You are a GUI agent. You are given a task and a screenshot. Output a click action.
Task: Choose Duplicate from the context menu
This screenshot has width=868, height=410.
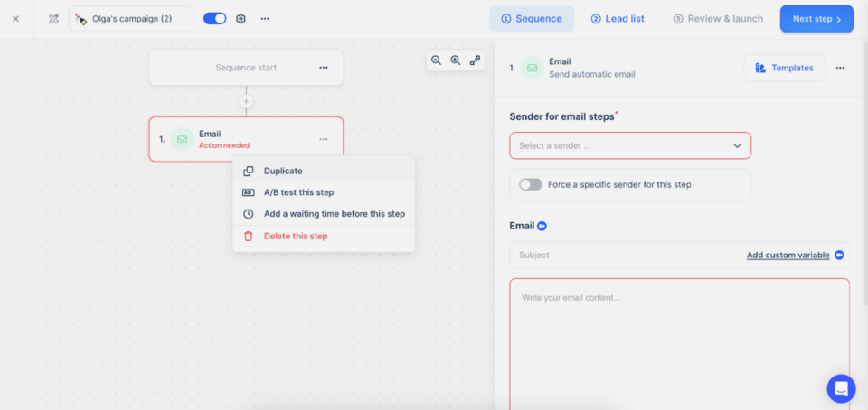coord(324,172)
